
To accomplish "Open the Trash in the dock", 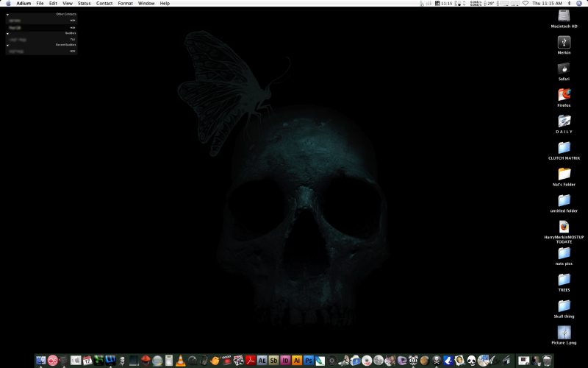I will click(547, 361).
